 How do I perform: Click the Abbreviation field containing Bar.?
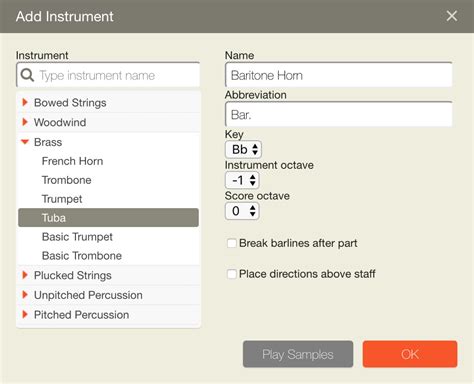click(x=339, y=114)
